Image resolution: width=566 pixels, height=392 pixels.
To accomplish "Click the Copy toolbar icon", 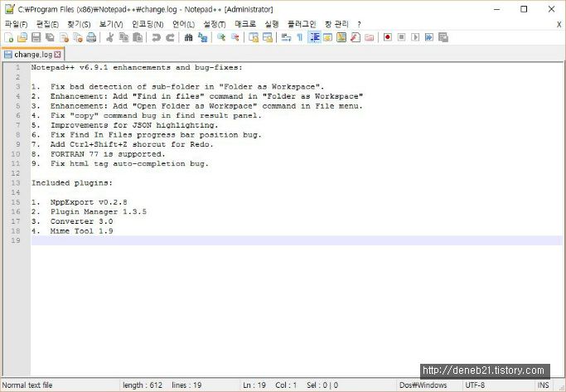I will tap(123, 37).
